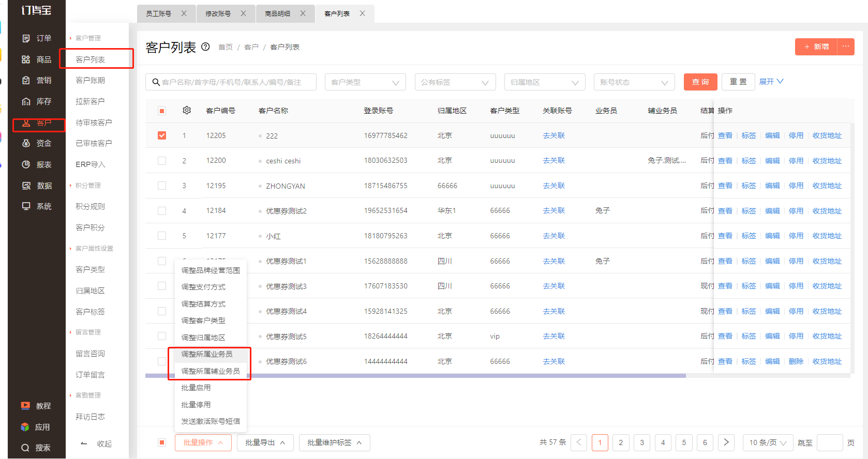This screenshot has height=459, width=868.
Task: Collapse sidebar with 收起 arrow
Action: (84, 443)
